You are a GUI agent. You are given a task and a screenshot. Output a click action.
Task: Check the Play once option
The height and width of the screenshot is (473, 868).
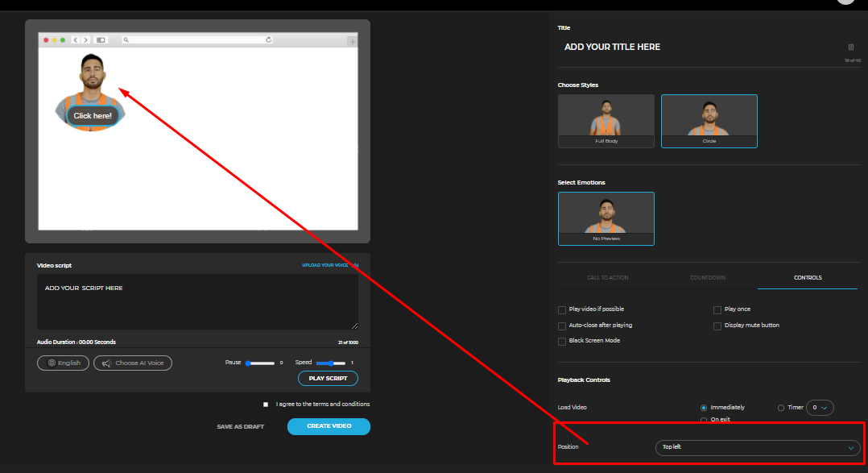(717, 309)
